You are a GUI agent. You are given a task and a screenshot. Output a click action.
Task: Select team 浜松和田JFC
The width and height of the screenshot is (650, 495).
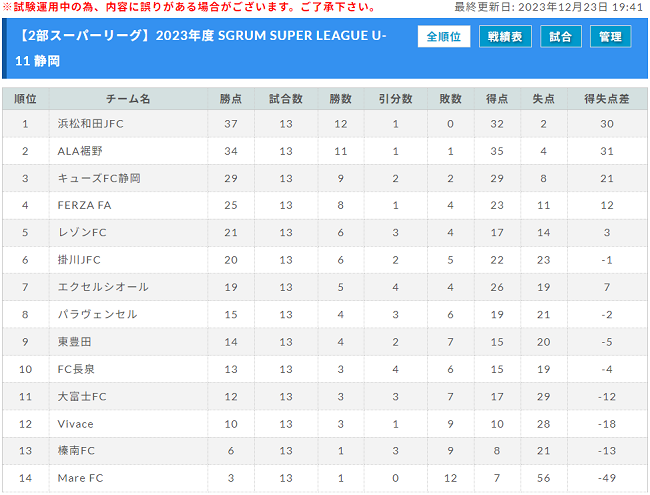click(90, 124)
